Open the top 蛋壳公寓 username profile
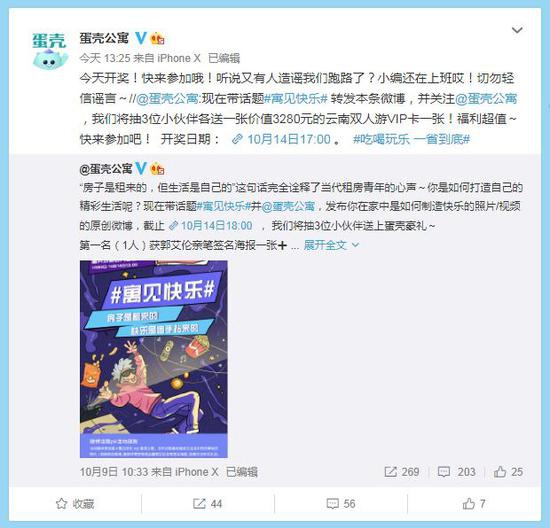Viewport: 550px width, 528px height. 104,38
